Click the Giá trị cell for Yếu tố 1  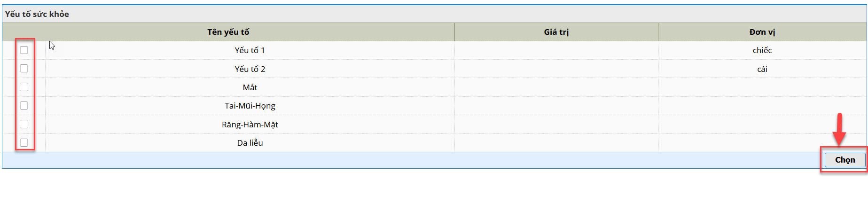(556, 50)
